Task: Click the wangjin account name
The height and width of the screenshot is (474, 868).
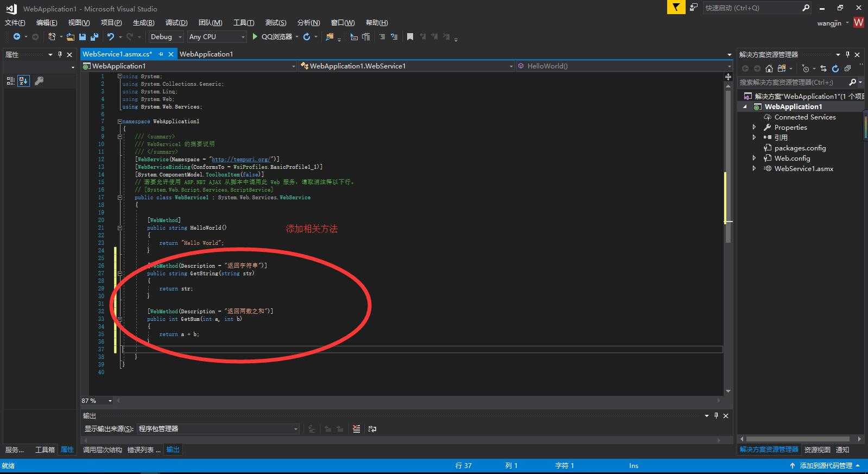Action: (x=829, y=23)
